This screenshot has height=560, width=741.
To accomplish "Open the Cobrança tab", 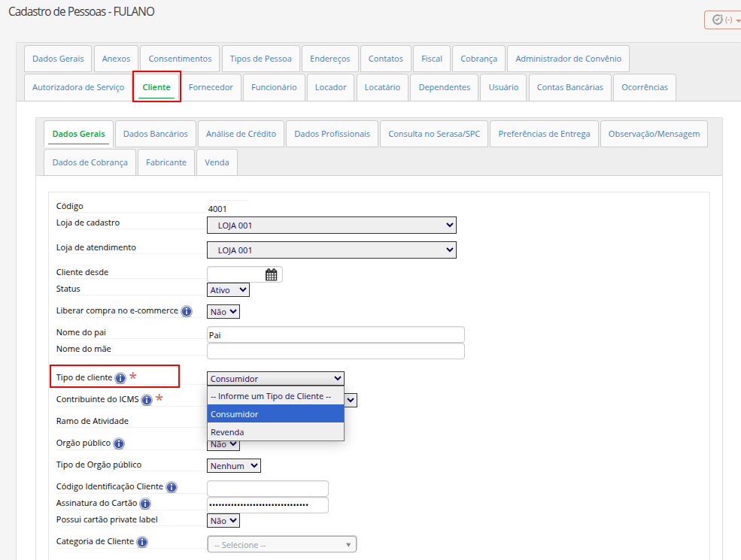I will pyautogui.click(x=478, y=59).
